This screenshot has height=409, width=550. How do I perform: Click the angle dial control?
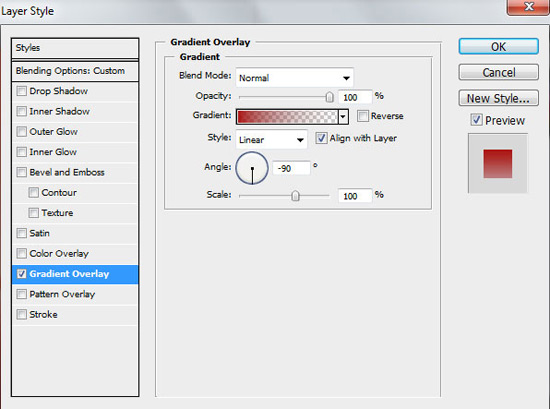tap(252, 168)
